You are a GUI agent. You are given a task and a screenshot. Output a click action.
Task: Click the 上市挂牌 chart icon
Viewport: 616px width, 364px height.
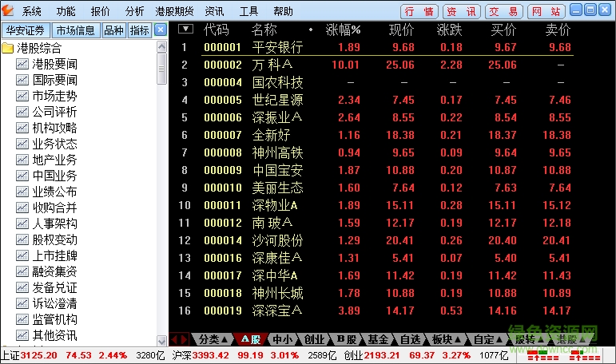(x=22, y=255)
